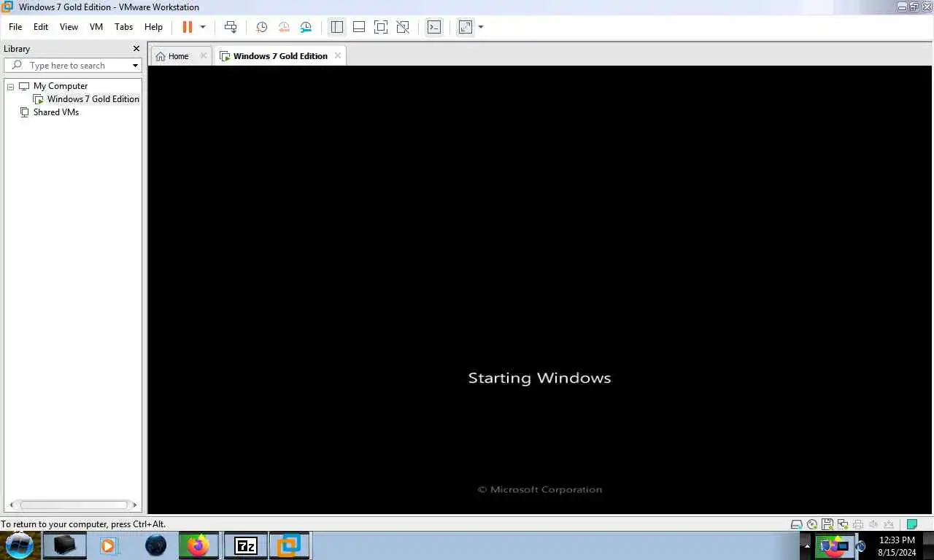Image resolution: width=934 pixels, height=560 pixels.
Task: Click the guest Starting Windows display
Action: [540, 289]
